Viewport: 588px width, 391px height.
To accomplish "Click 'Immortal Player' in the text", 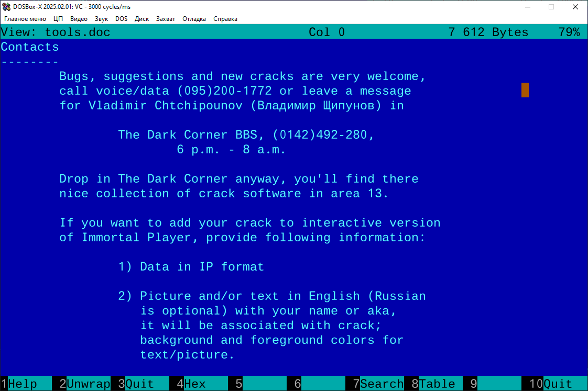I will [136, 238].
